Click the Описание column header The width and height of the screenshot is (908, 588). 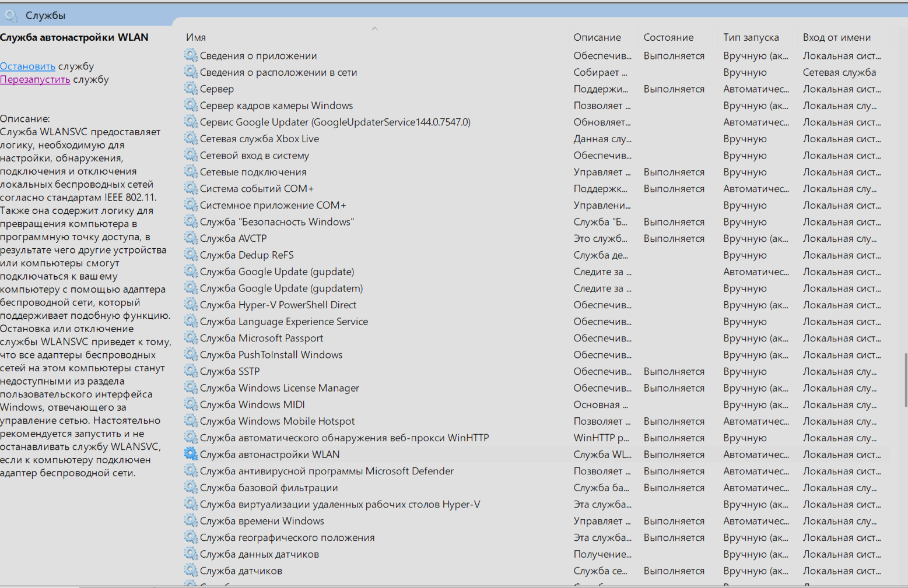(x=597, y=37)
